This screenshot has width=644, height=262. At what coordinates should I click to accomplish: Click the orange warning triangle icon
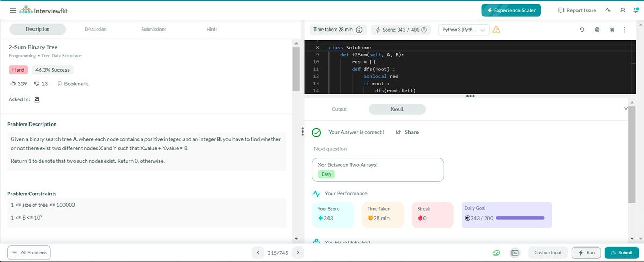click(496, 30)
